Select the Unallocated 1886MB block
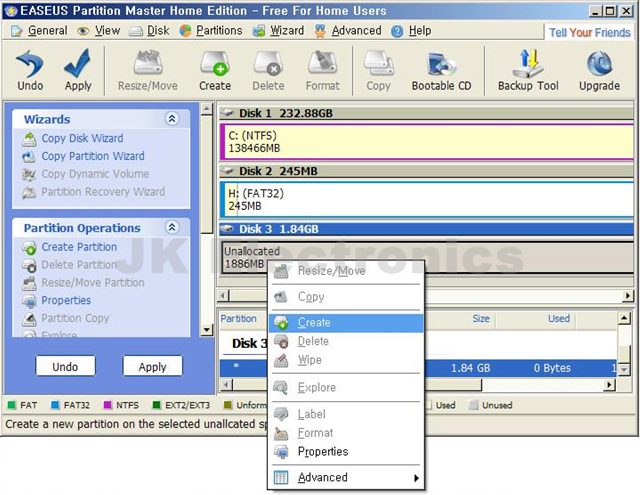This screenshot has height=495, width=640. pyautogui.click(x=427, y=257)
